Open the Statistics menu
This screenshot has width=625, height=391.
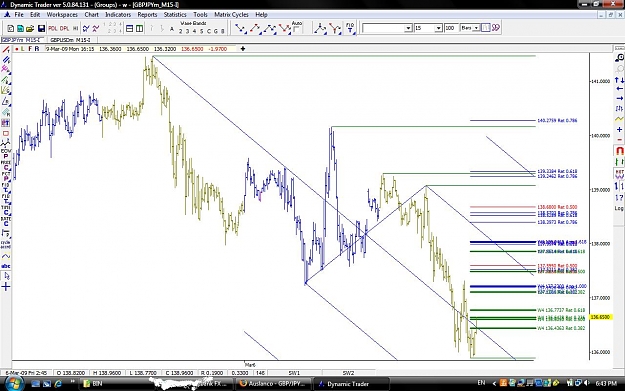[175, 14]
